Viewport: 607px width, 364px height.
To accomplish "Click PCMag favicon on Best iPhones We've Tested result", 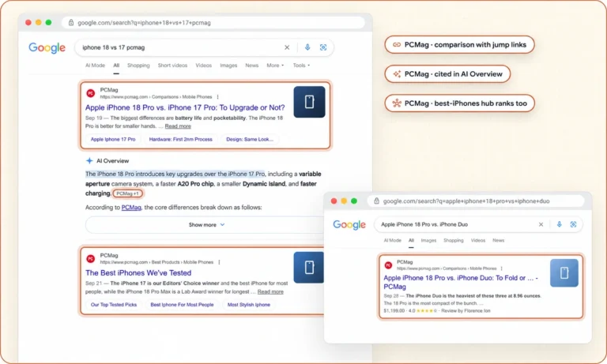I will (91, 259).
